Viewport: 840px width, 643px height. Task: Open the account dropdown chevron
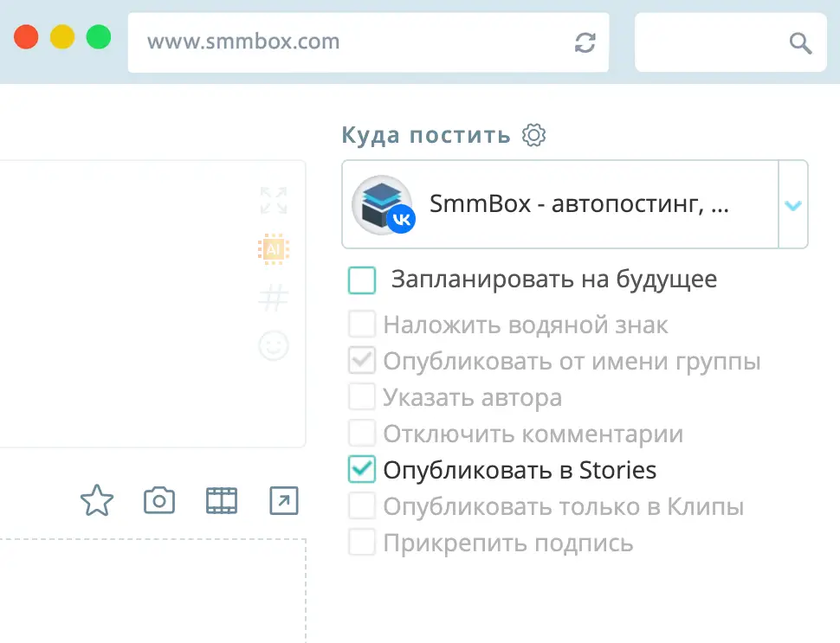(x=793, y=205)
